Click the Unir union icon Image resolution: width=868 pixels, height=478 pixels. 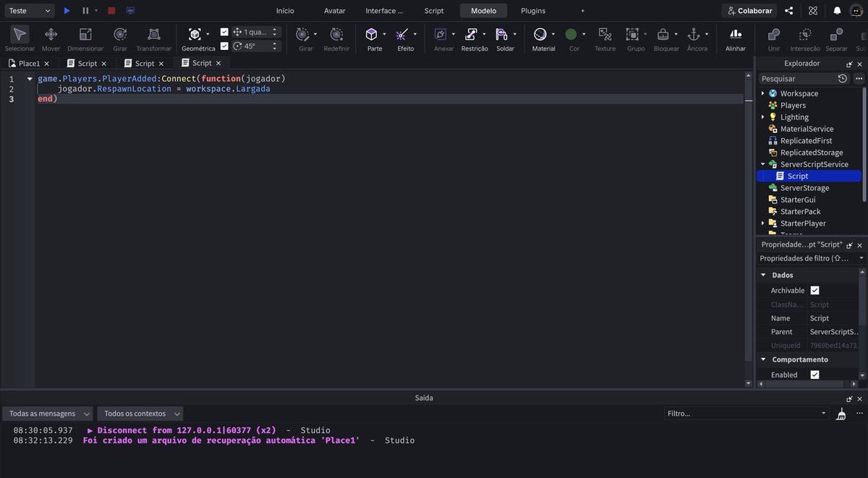click(774, 34)
